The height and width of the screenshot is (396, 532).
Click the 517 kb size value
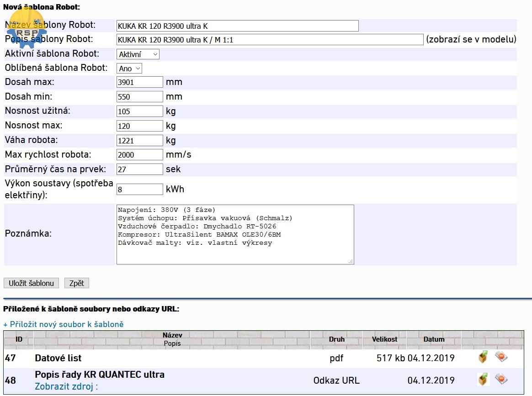coord(390,358)
